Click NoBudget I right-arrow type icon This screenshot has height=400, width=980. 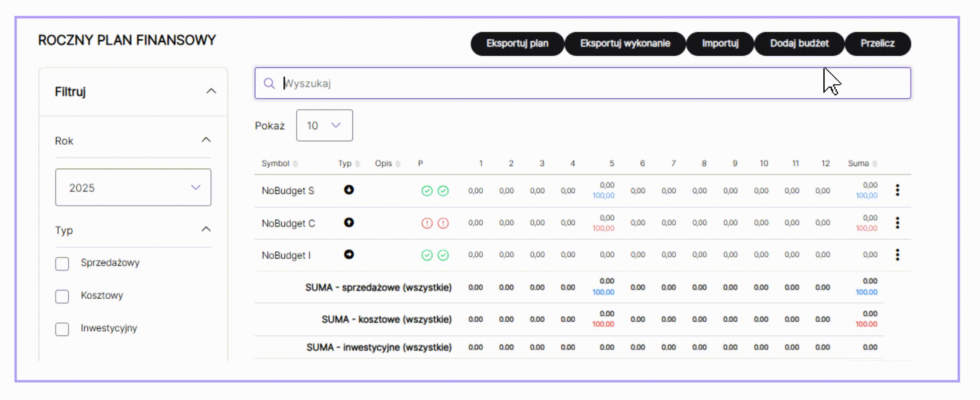pyautogui.click(x=349, y=254)
